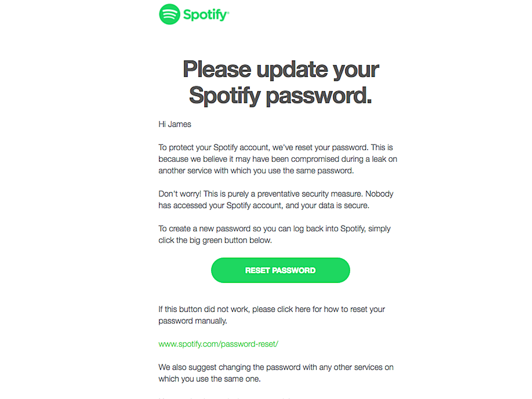Click the green Spotify circle logo icon

[169, 14]
